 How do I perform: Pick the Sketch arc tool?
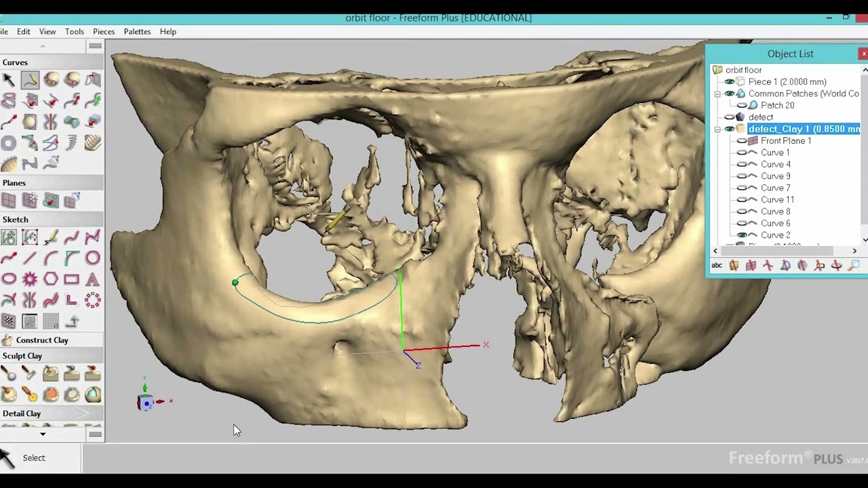click(51, 258)
